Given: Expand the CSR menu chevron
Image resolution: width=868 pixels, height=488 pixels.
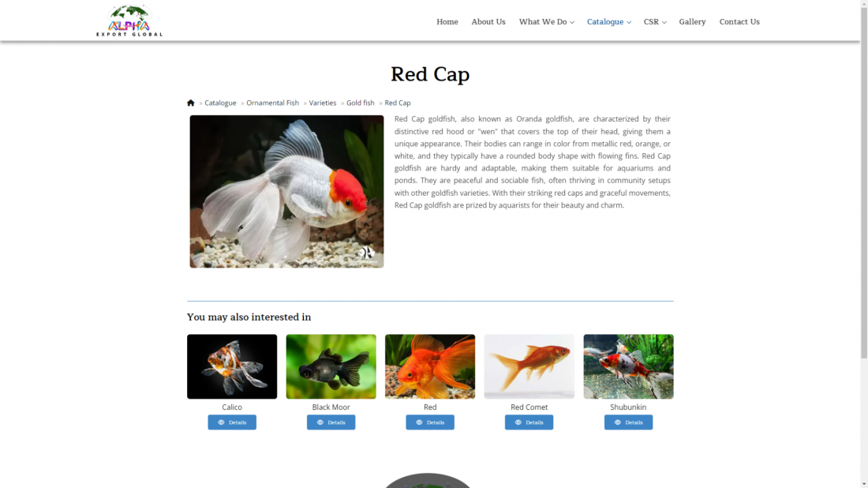Looking at the screenshot, I should pos(664,22).
